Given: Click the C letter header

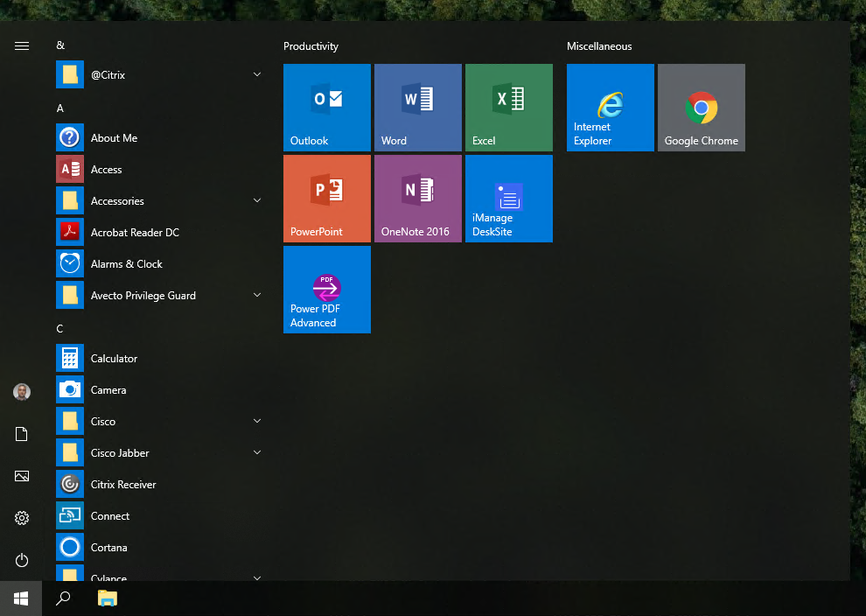Looking at the screenshot, I should coord(59,329).
